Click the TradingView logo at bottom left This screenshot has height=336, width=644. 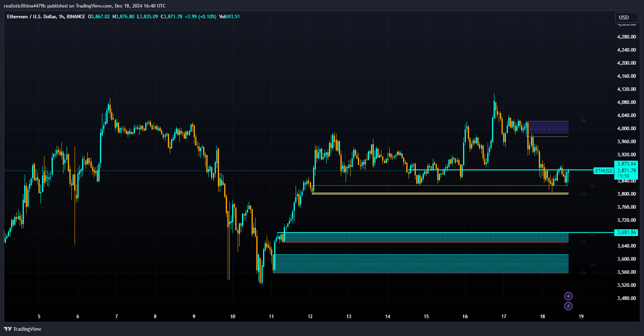tap(23, 329)
